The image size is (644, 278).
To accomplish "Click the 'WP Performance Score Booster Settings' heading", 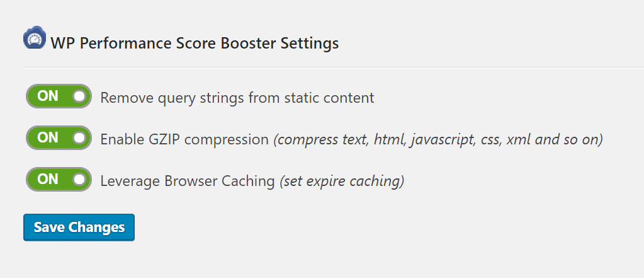I will tap(195, 43).
